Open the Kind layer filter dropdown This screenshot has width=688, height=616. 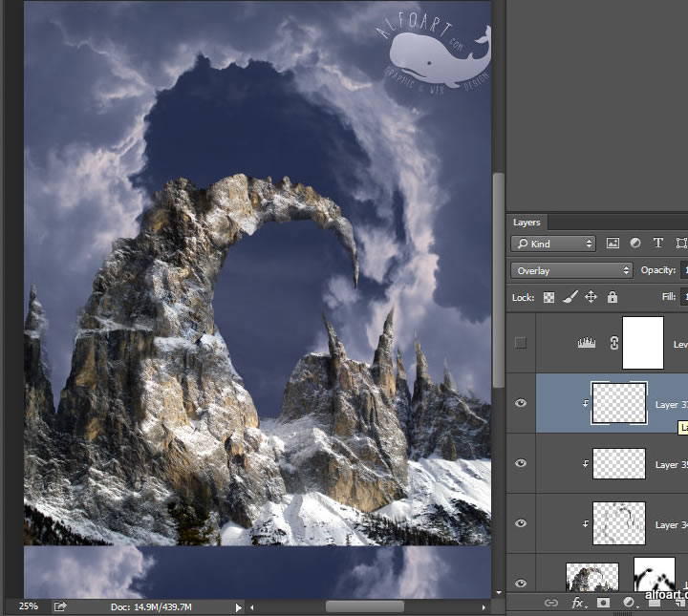pos(553,244)
